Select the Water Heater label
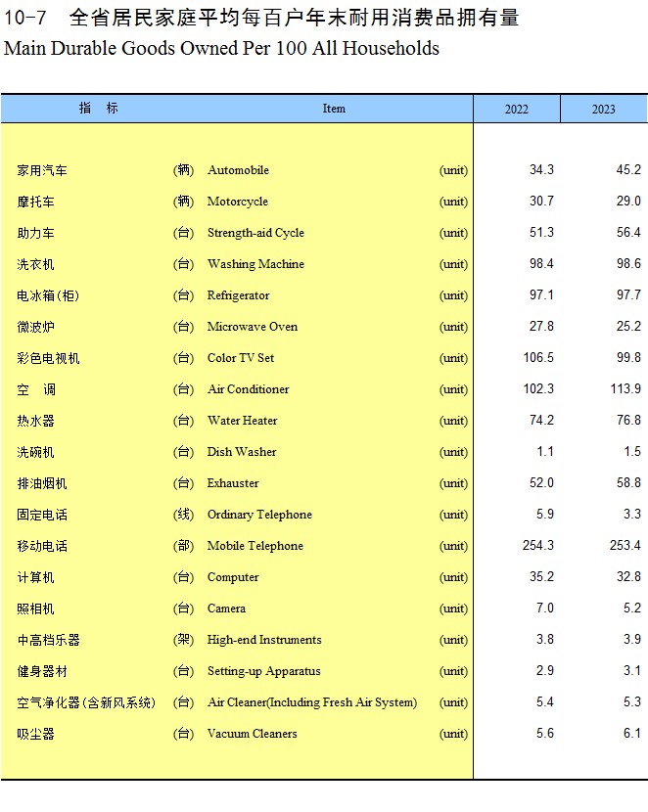This screenshot has width=648, height=812. 243,420
